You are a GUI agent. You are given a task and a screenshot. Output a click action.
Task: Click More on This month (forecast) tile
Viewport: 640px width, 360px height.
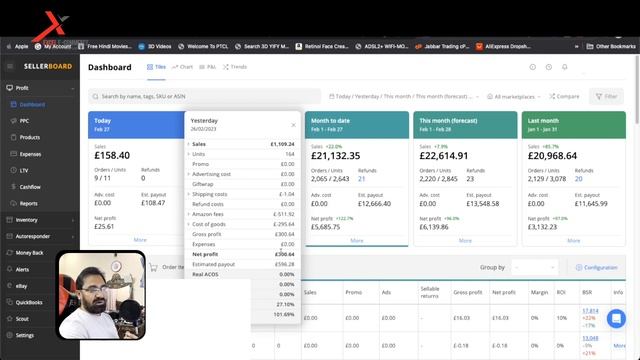point(465,240)
